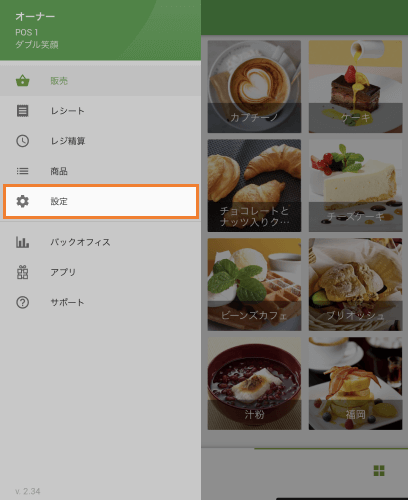The height and width of the screenshot is (500, 408).
Task: Open the 販売 menu item
Action: (100, 81)
